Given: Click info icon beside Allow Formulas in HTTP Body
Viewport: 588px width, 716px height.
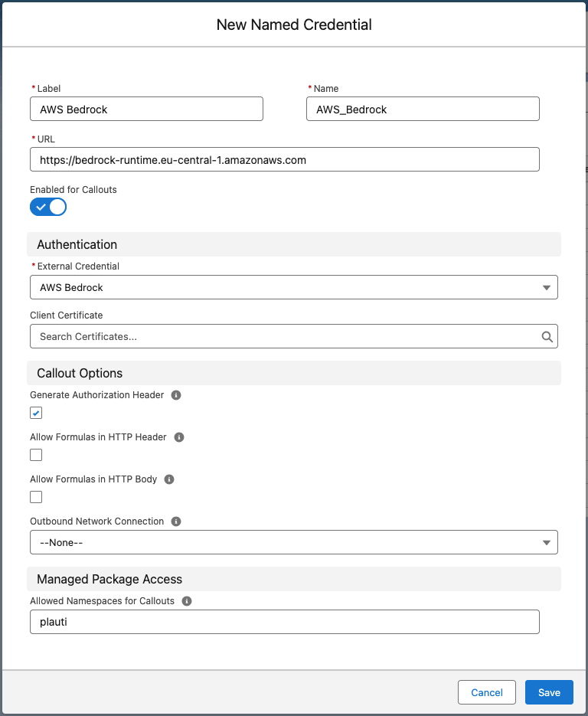Looking at the screenshot, I should coord(169,479).
